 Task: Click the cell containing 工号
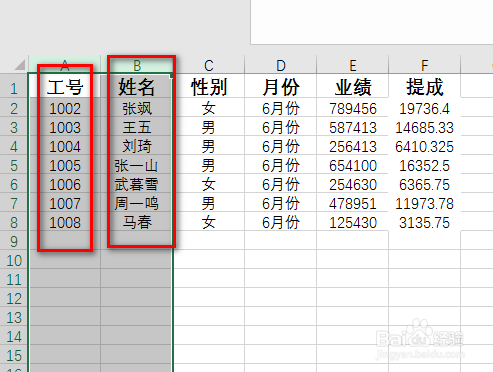click(65, 86)
